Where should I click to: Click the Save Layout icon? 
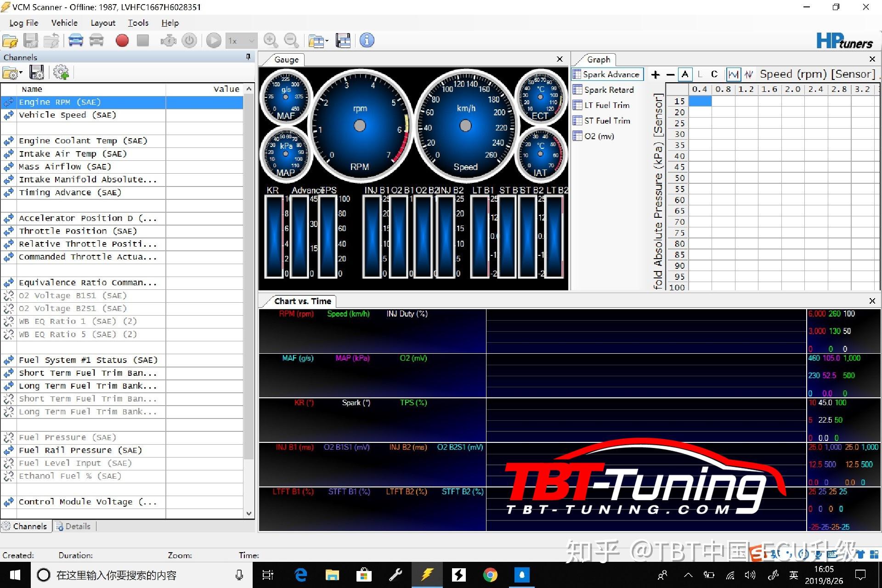(343, 40)
